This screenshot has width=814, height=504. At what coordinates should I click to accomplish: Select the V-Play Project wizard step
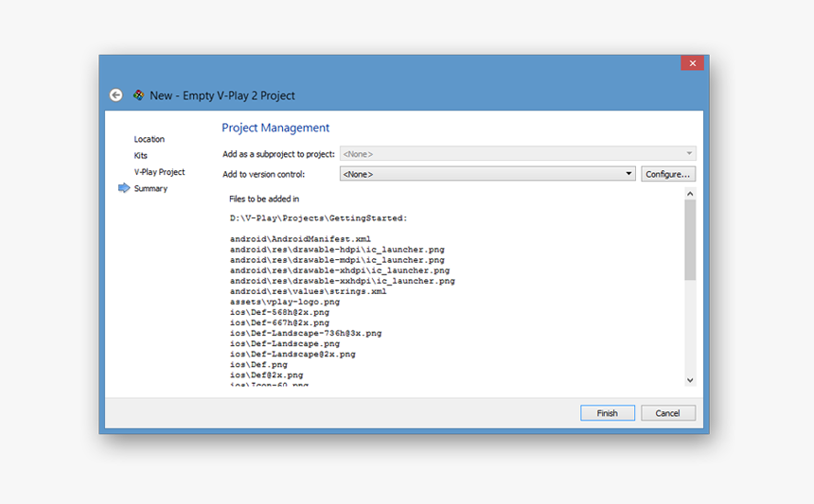(159, 172)
